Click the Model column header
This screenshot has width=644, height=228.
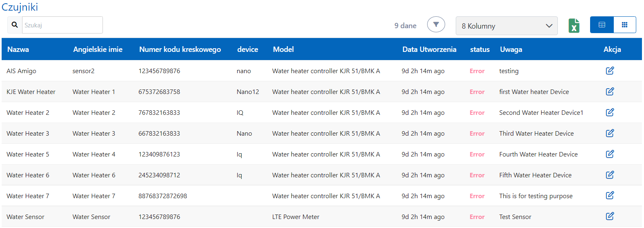click(x=283, y=49)
